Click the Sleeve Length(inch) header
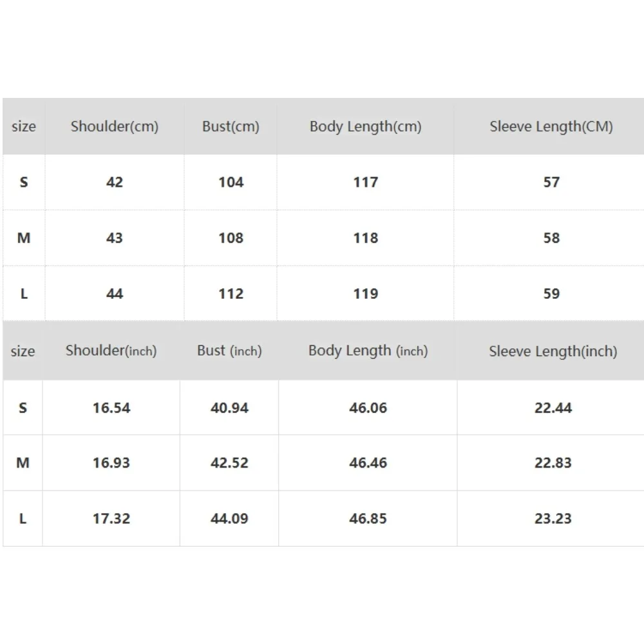 coord(553,351)
